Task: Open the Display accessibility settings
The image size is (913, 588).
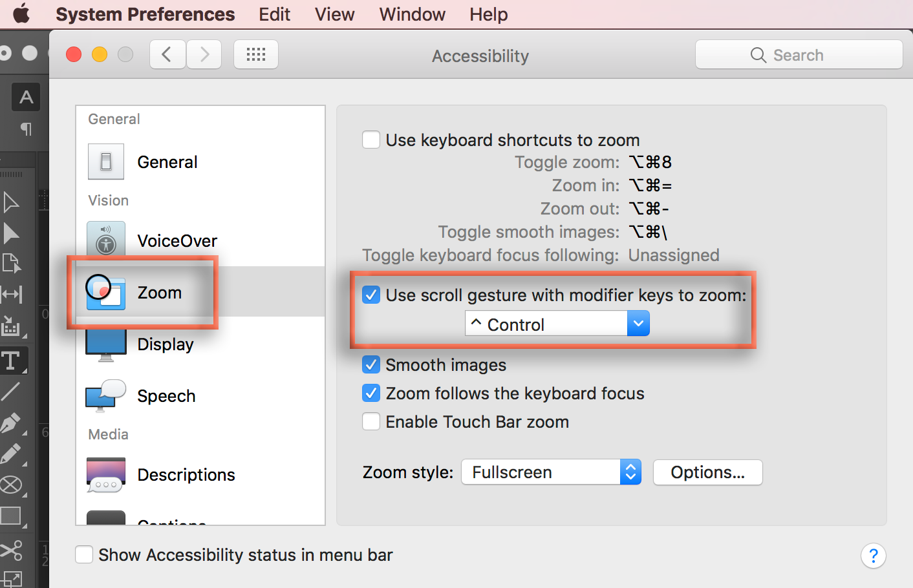Action: (165, 344)
